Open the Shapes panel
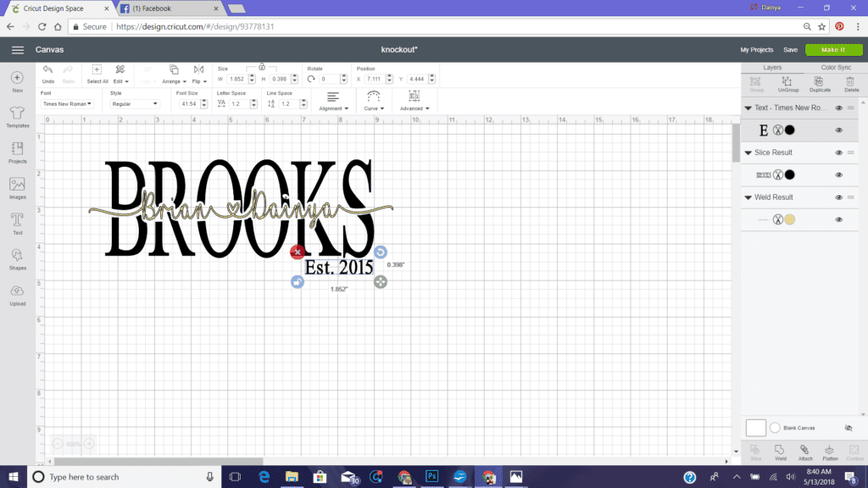 17,259
